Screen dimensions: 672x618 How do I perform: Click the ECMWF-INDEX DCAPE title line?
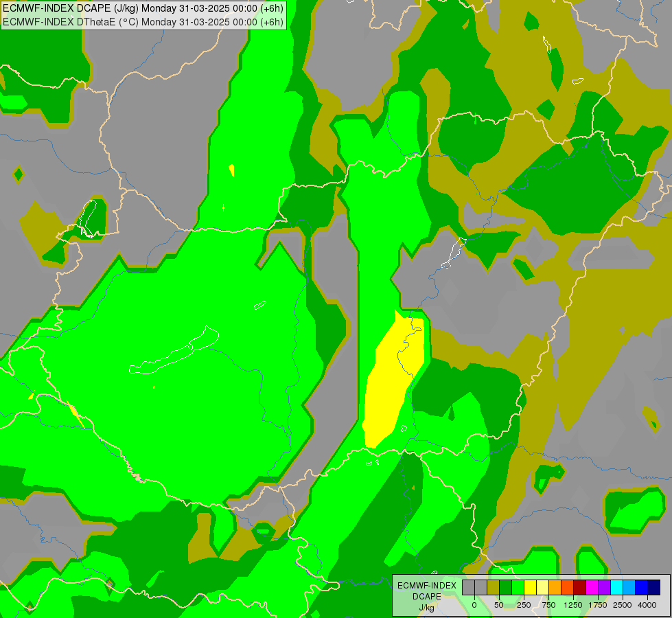click(x=143, y=8)
